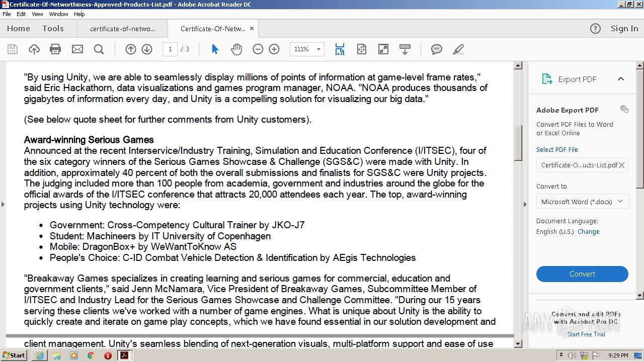Viewport: 644px width, 362px height.
Task: Select the highlighter pen tool
Action: pyautogui.click(x=458, y=49)
